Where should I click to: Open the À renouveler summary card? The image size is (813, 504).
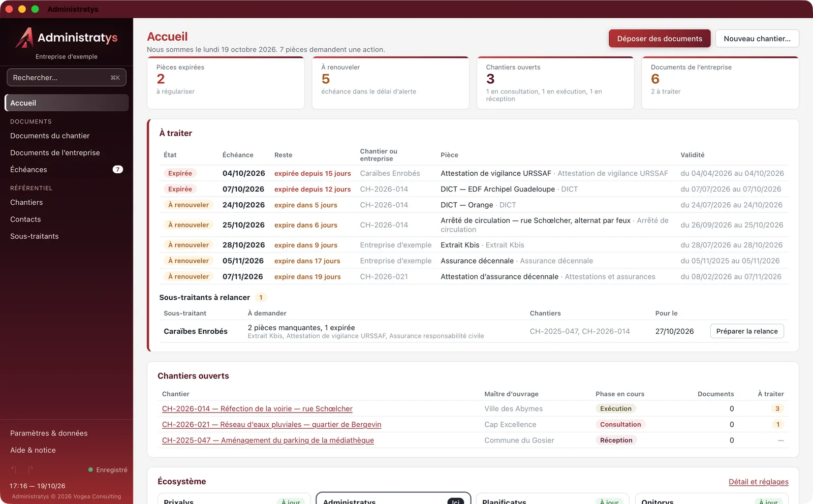[x=390, y=82]
